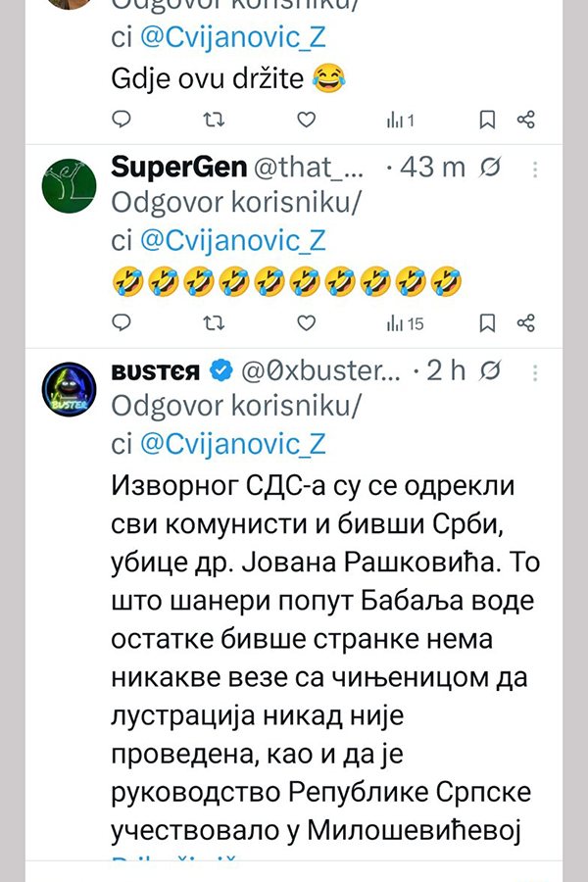Open view count on SuperGen's tweet
The width and height of the screenshot is (588, 882).
pos(404,321)
